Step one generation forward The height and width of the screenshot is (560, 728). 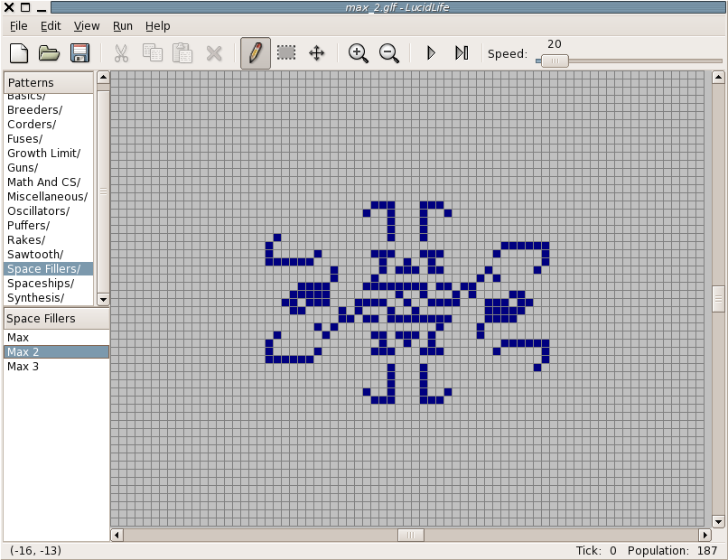(462, 53)
